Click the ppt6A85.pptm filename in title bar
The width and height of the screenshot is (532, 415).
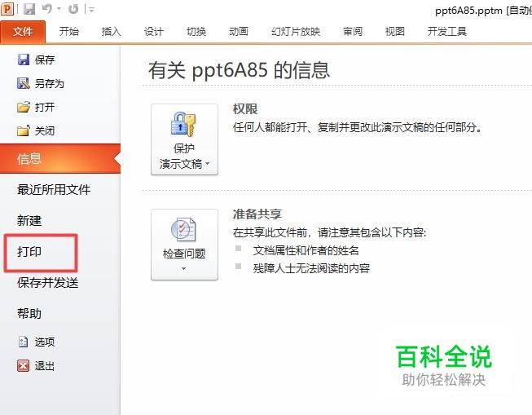[x=469, y=11]
